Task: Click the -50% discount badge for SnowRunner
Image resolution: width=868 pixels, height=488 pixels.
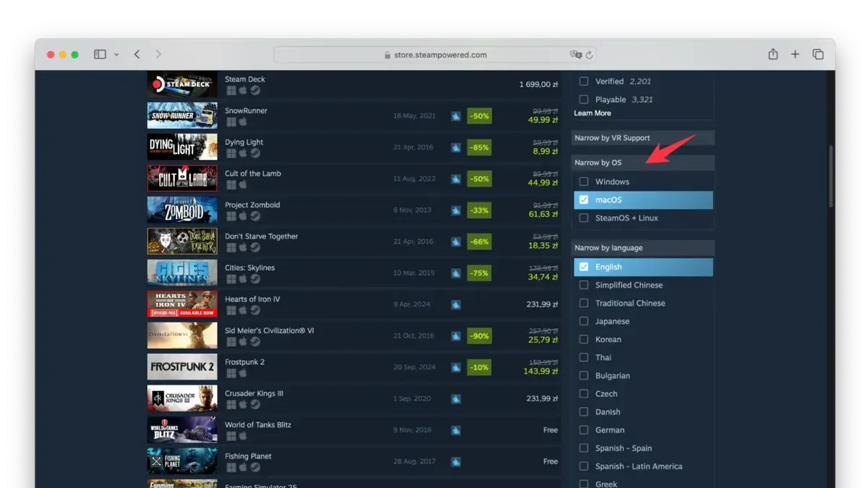Action: click(x=480, y=116)
